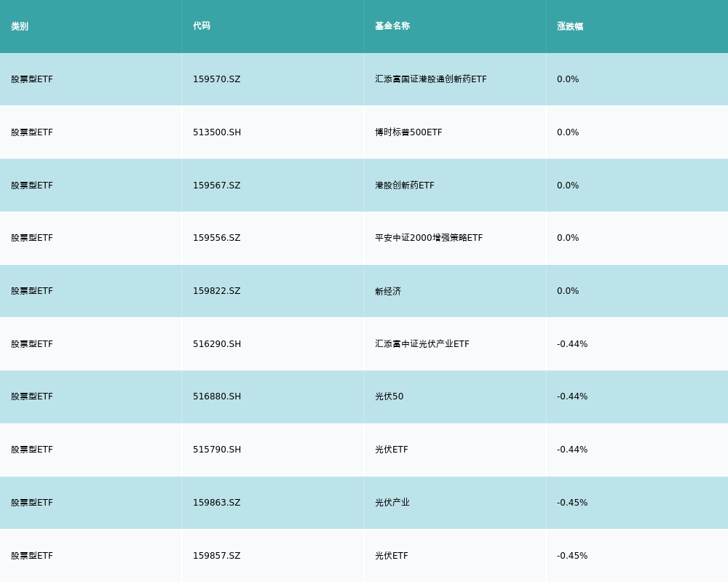Select fund name 汇添富中证光伏产业ETF
The width and height of the screenshot is (728, 582).
422,344
